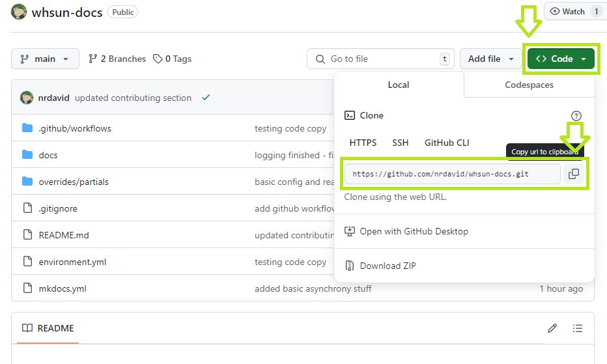
Task: Open the Add file dropdown
Action: [x=490, y=59]
